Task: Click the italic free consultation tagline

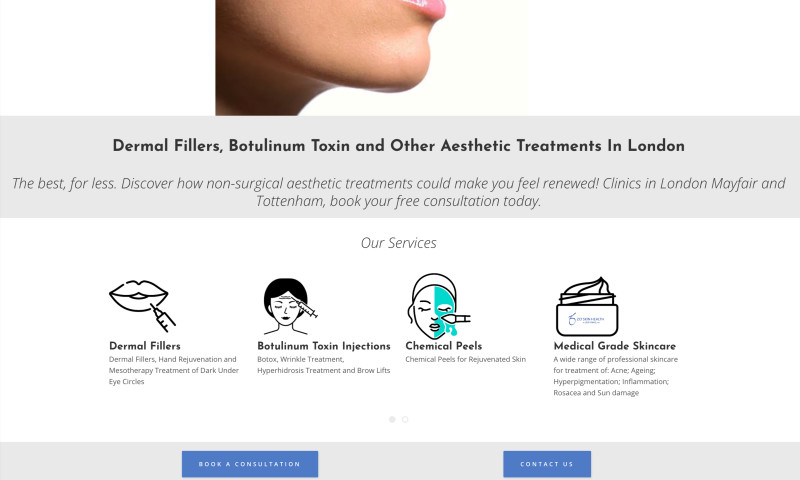Action: point(398,192)
